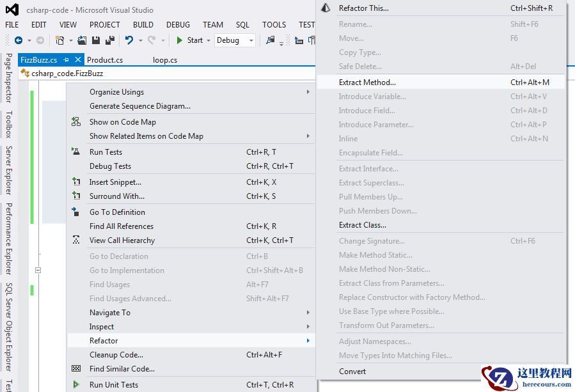
Task: Click the Find Similar Code icon
Action: coord(76,368)
